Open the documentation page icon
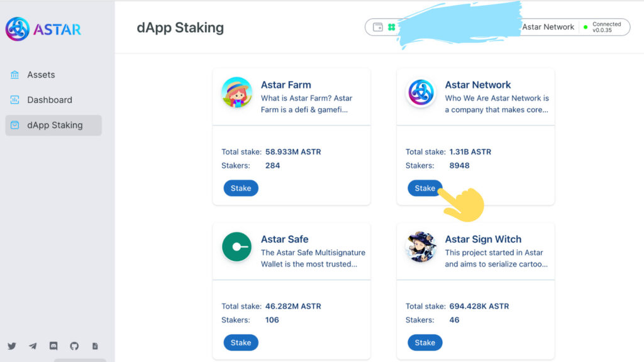This screenshot has height=362, width=644. [x=95, y=346]
